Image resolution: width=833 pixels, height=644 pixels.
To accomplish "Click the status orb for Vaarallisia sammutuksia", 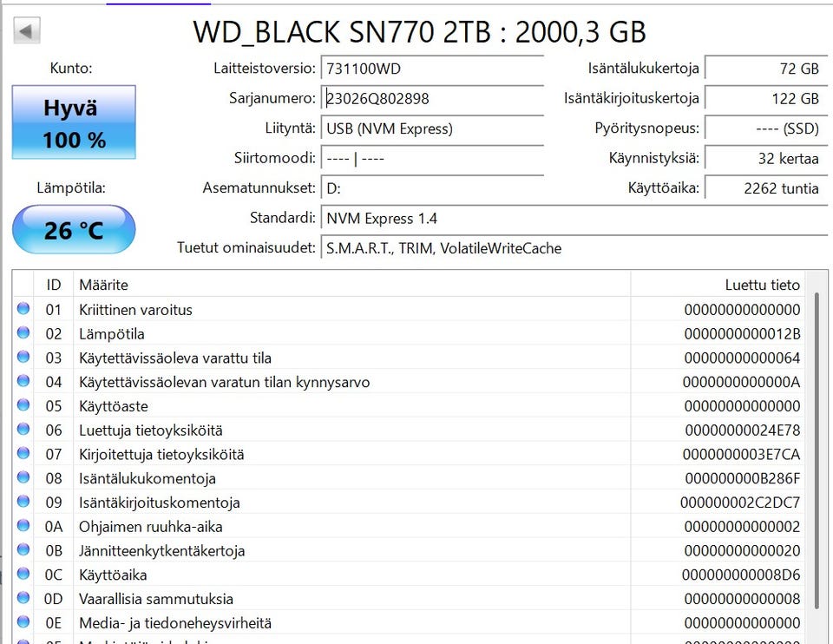I will (x=23, y=598).
